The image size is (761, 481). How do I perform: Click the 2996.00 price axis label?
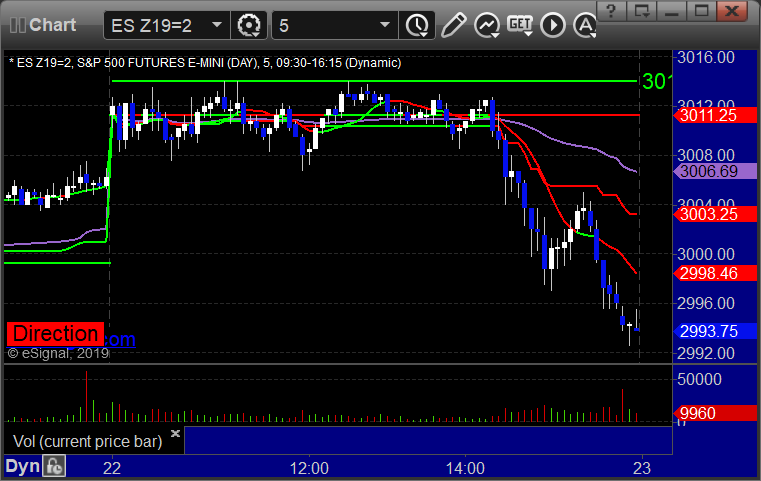coord(706,303)
